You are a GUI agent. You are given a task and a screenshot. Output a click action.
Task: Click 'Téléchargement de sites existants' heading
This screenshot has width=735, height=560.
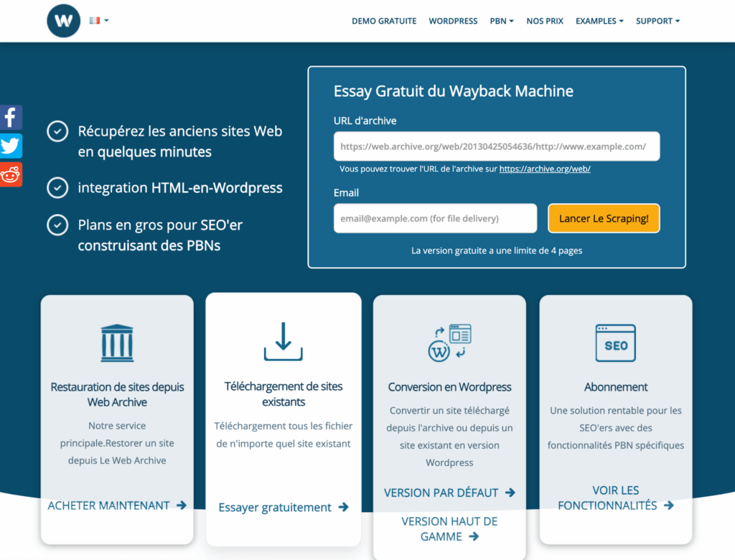(283, 394)
